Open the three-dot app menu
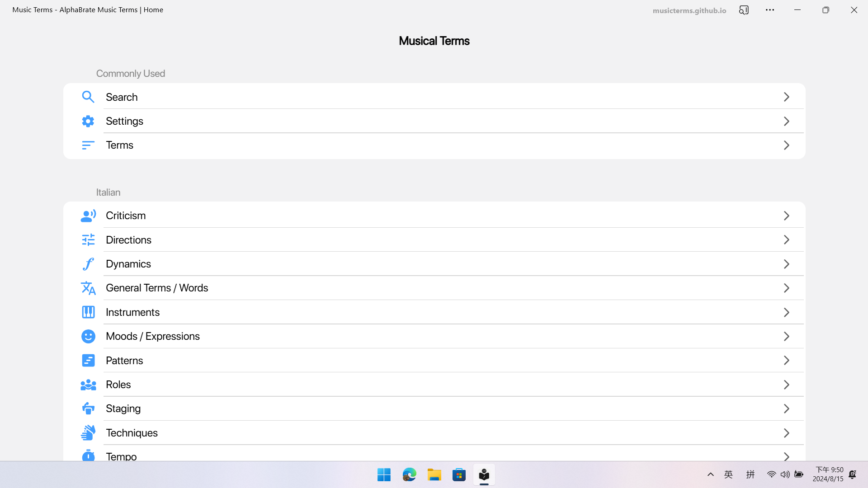The height and width of the screenshot is (488, 868). pyautogui.click(x=770, y=10)
